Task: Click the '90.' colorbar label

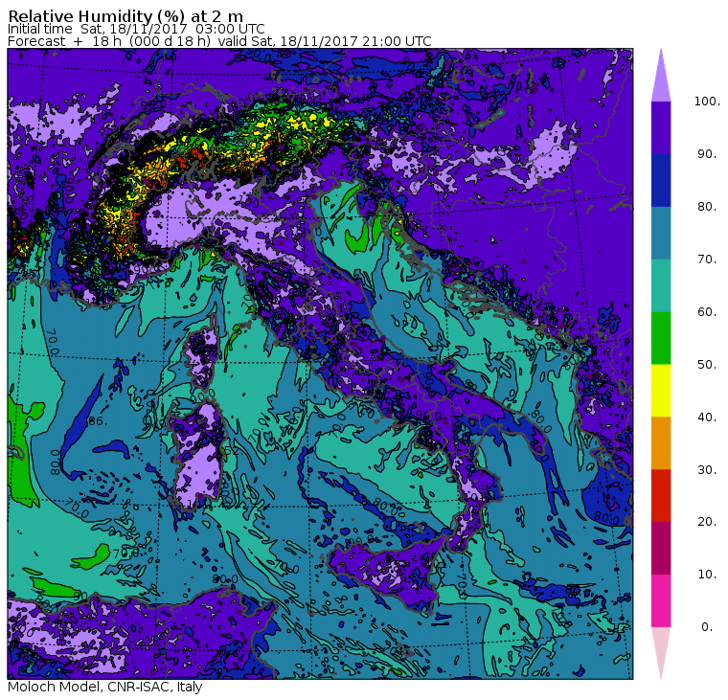Action: (x=707, y=154)
